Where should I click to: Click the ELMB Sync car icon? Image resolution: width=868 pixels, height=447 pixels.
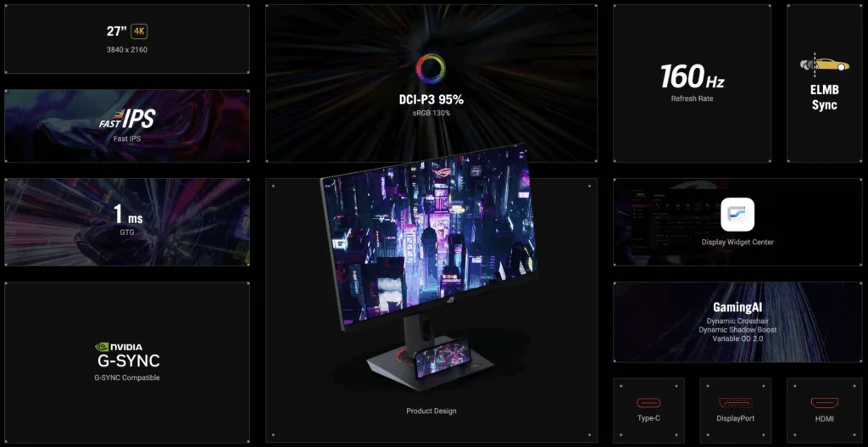pyautogui.click(x=824, y=64)
